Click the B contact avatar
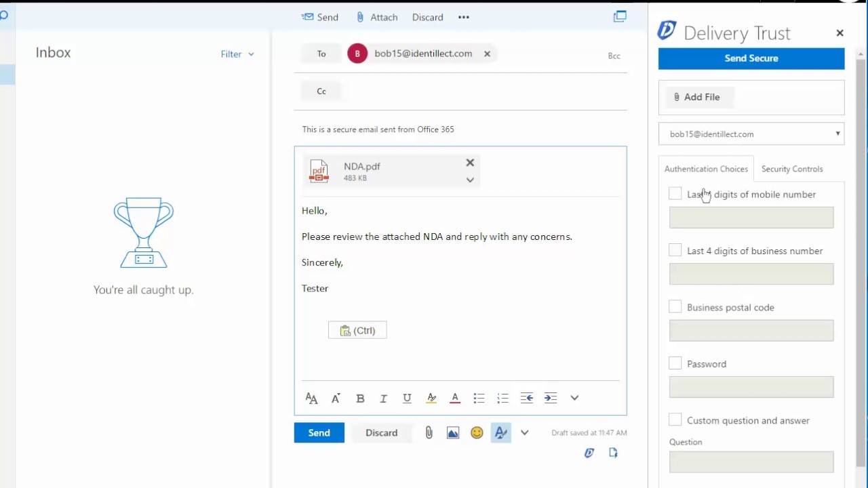The image size is (868, 488). click(357, 54)
